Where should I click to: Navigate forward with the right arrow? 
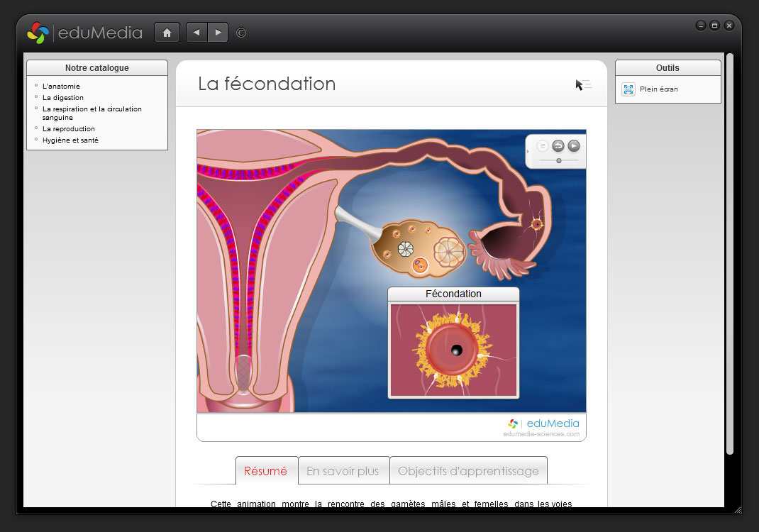pyautogui.click(x=218, y=33)
